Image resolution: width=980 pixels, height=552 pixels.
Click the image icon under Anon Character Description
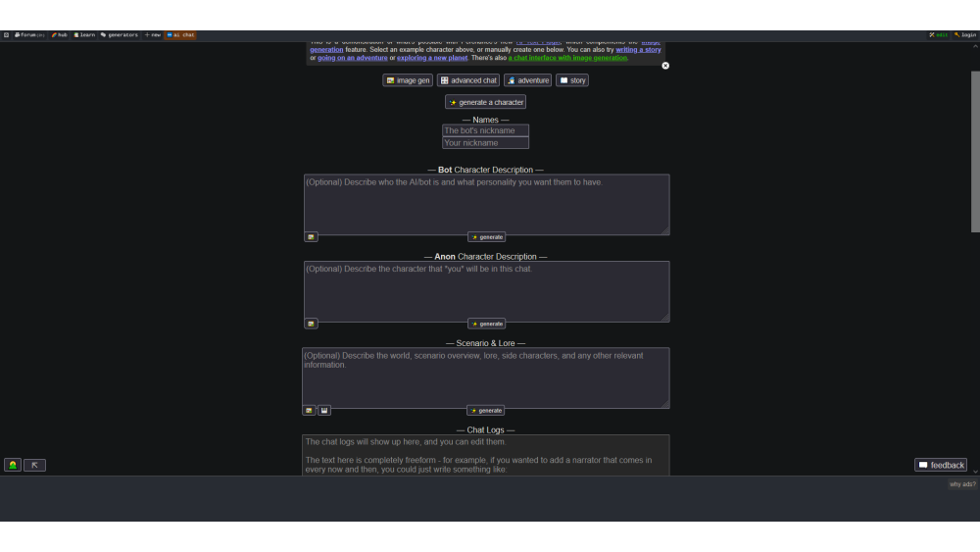311,324
